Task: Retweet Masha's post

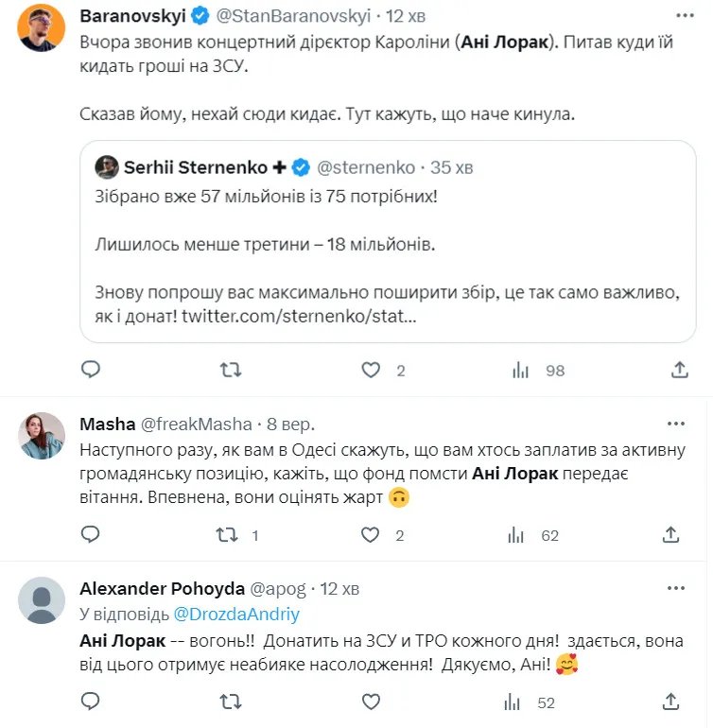Action: point(227,535)
